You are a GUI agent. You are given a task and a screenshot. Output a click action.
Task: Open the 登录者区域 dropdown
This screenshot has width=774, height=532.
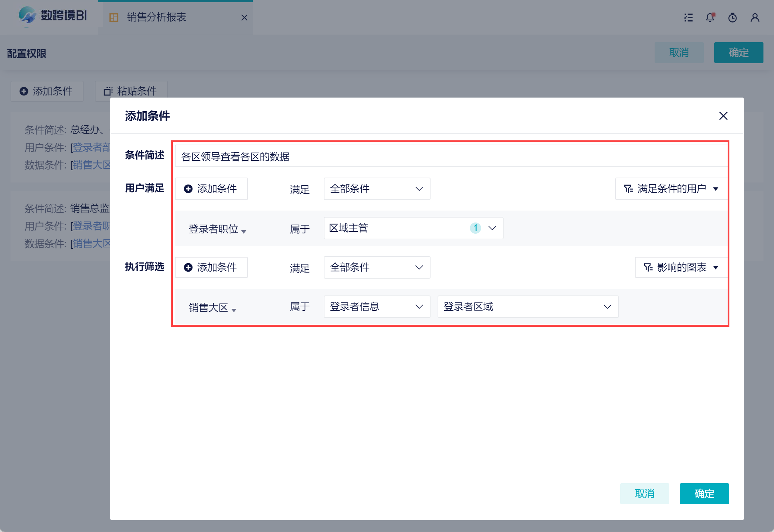click(x=527, y=307)
